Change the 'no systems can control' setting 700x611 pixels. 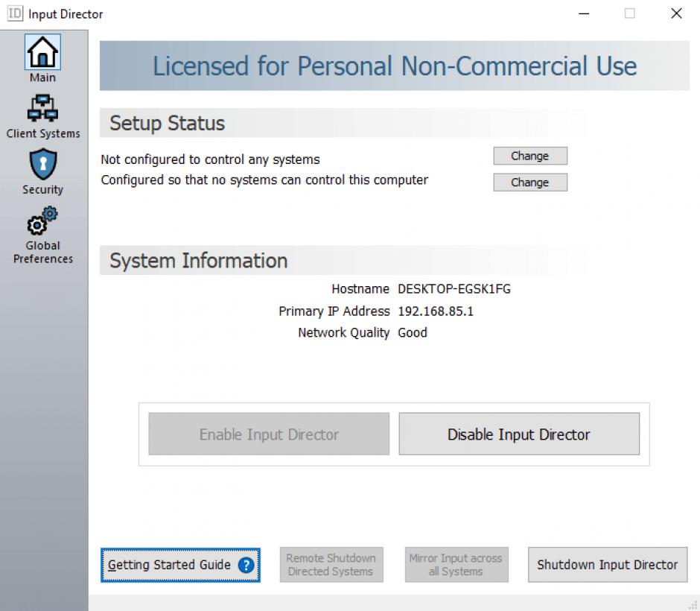[530, 183]
